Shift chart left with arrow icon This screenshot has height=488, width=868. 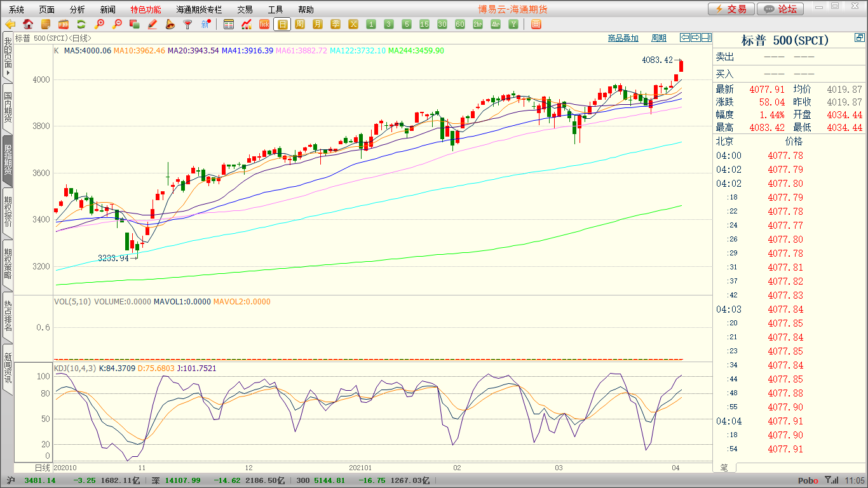coord(685,37)
